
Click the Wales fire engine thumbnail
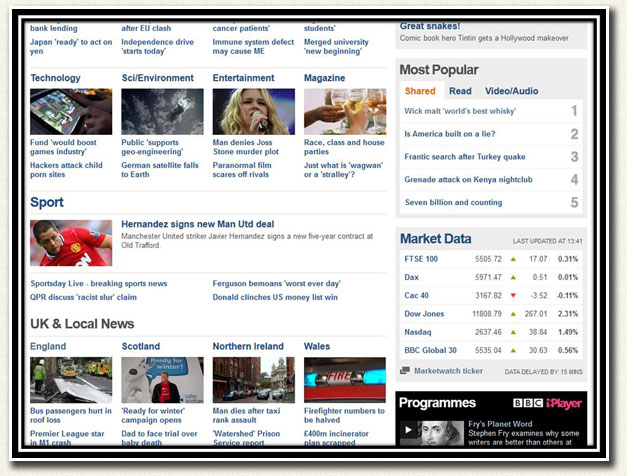click(x=345, y=380)
